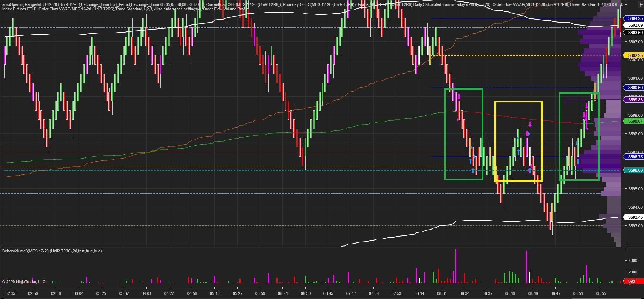644x299 pixels.
Task: Click the 08:37 time axis label
Action: click(x=487, y=293)
